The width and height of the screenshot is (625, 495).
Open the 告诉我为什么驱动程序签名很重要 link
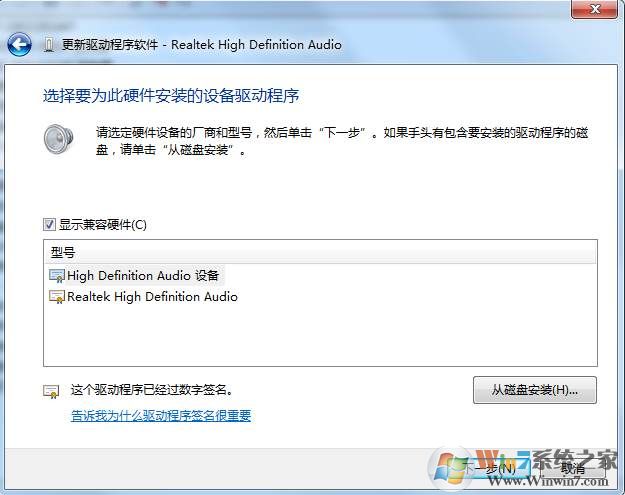161,416
